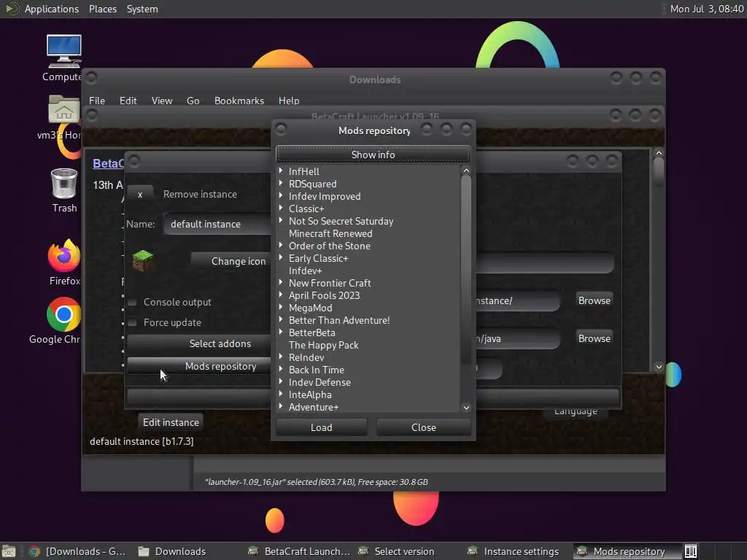Select BetterBeta in mods list
Image resolution: width=747 pixels, height=560 pixels.
[311, 332]
